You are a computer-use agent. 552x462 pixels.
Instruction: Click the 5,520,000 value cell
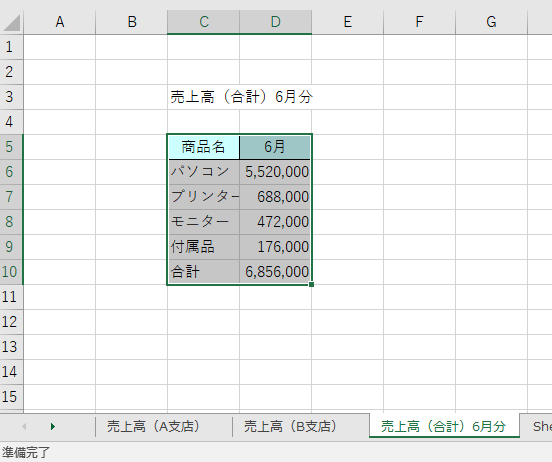pyautogui.click(x=276, y=172)
